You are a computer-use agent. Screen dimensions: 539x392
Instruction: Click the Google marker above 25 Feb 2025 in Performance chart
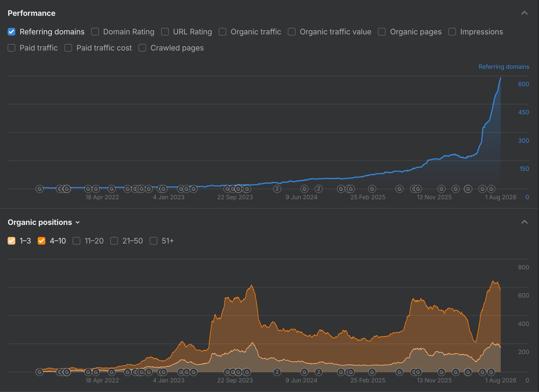point(372,189)
